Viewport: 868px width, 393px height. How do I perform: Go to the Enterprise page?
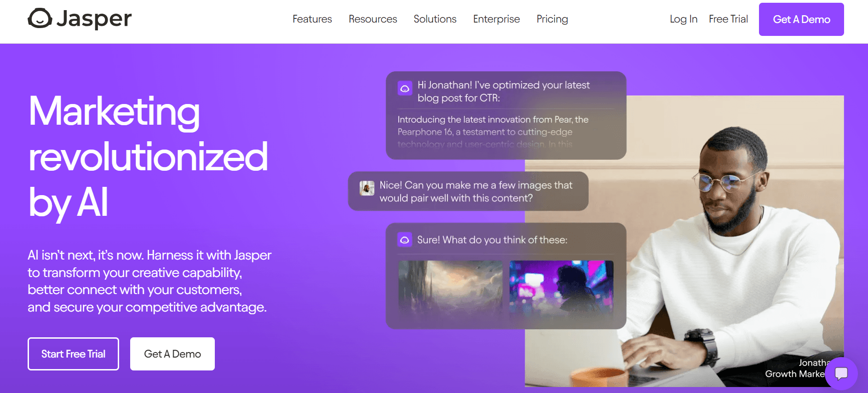(x=496, y=19)
